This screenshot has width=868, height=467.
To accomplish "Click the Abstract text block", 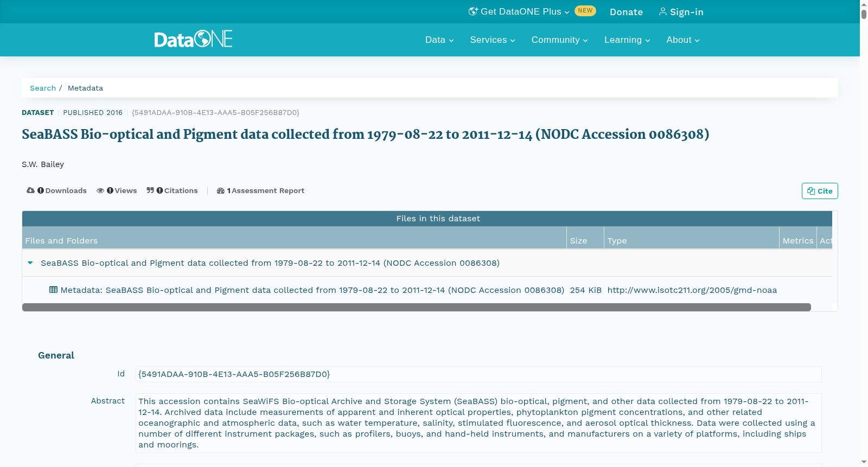I will pyautogui.click(x=478, y=423).
